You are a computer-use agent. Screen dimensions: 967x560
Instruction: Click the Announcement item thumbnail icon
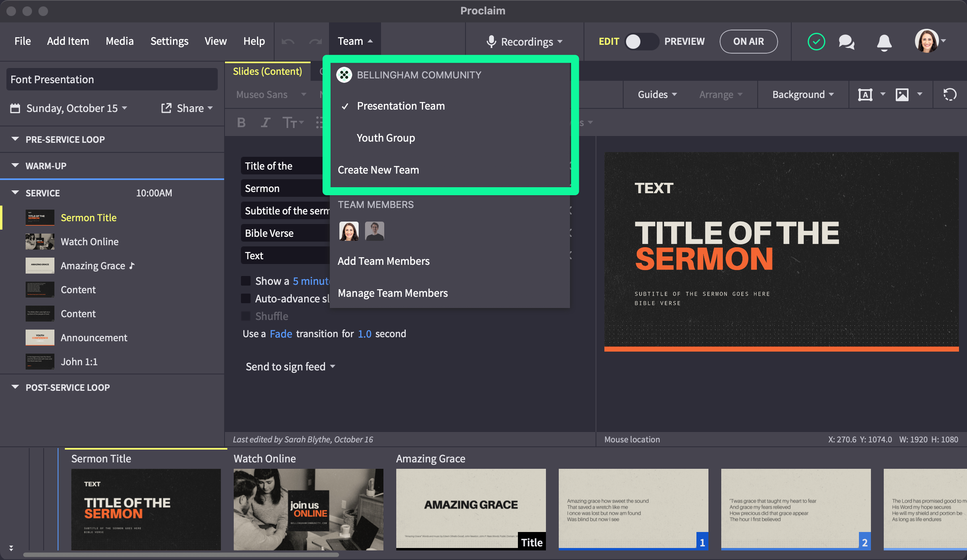coord(40,338)
